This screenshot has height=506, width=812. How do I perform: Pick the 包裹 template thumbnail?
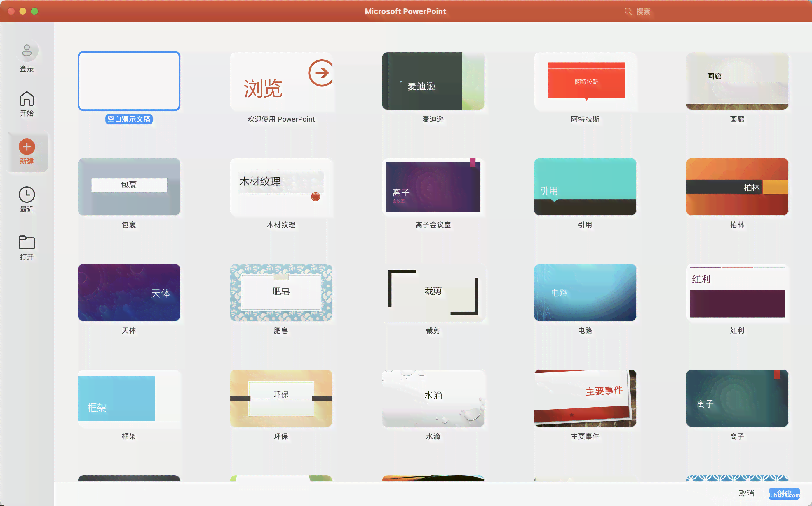pos(129,186)
